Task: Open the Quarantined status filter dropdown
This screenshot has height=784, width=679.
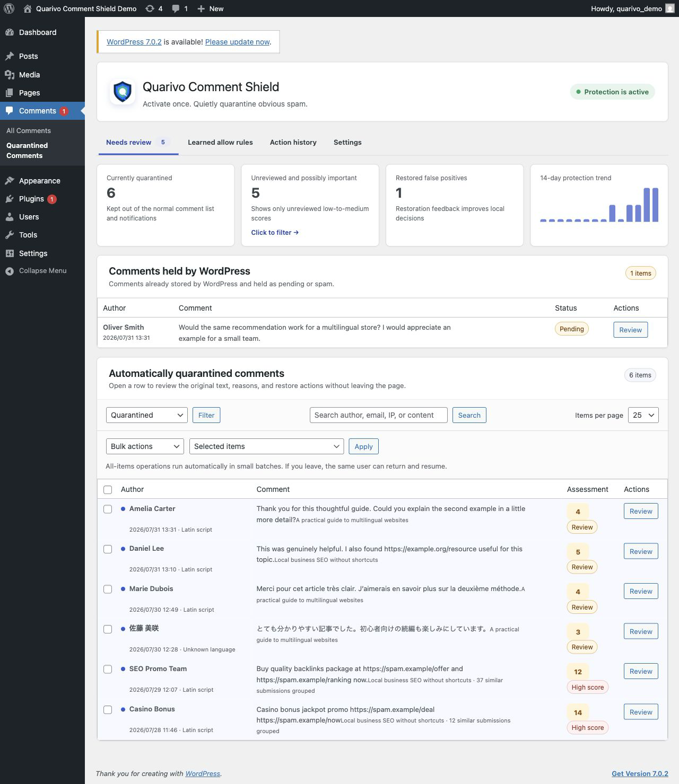Action: click(x=147, y=415)
